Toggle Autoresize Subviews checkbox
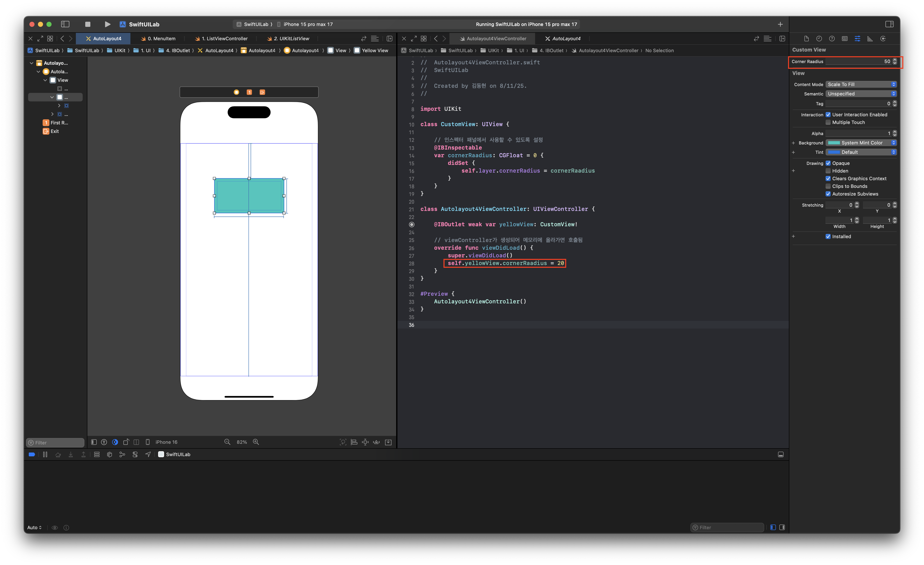The height and width of the screenshot is (565, 924). [828, 194]
